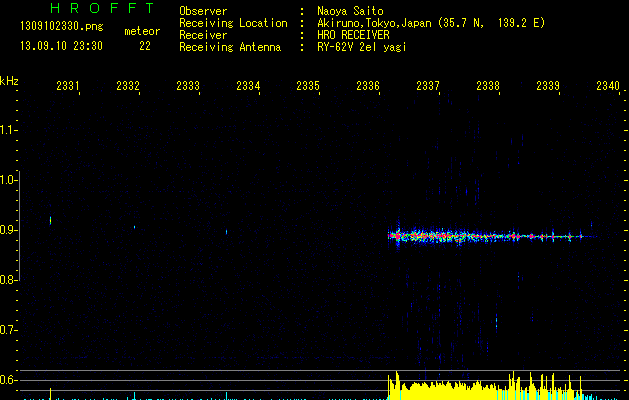The width and height of the screenshot is (629, 400).
Task: Click the 2333 time marker
Action: pyautogui.click(x=188, y=87)
